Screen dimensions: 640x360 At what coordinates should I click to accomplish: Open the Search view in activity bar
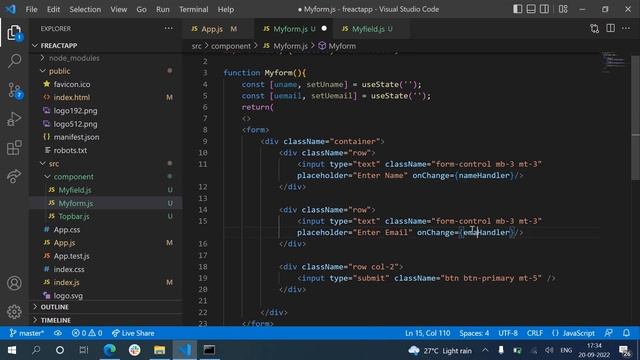[x=14, y=61]
